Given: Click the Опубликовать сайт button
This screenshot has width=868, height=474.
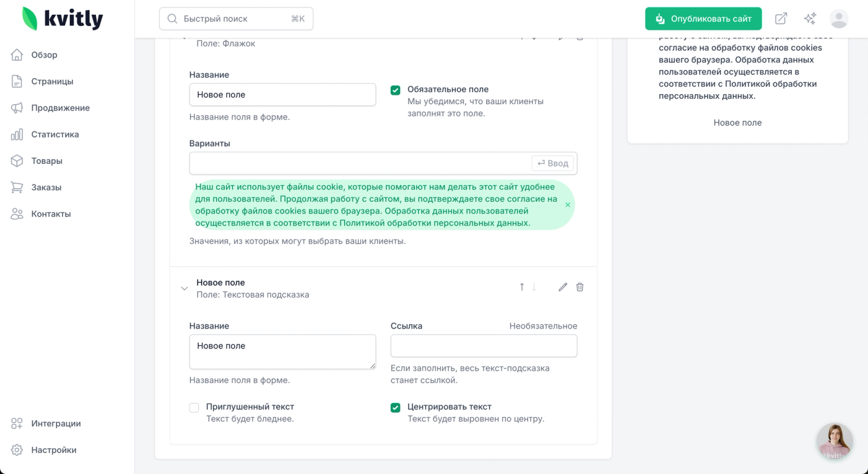Looking at the screenshot, I should tap(703, 19).
